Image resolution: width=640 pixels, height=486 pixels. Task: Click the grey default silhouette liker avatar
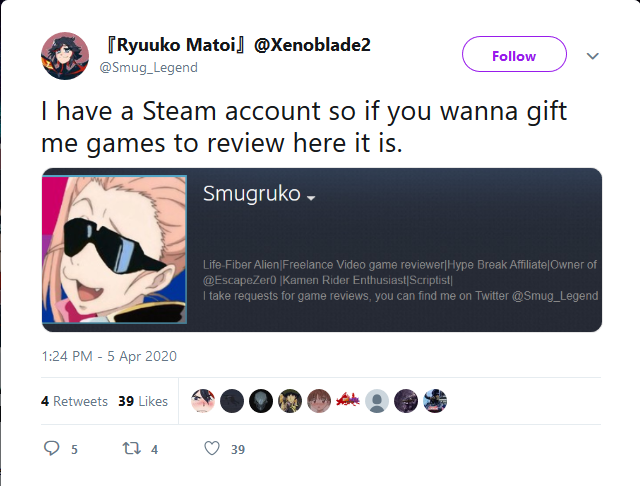click(x=377, y=401)
